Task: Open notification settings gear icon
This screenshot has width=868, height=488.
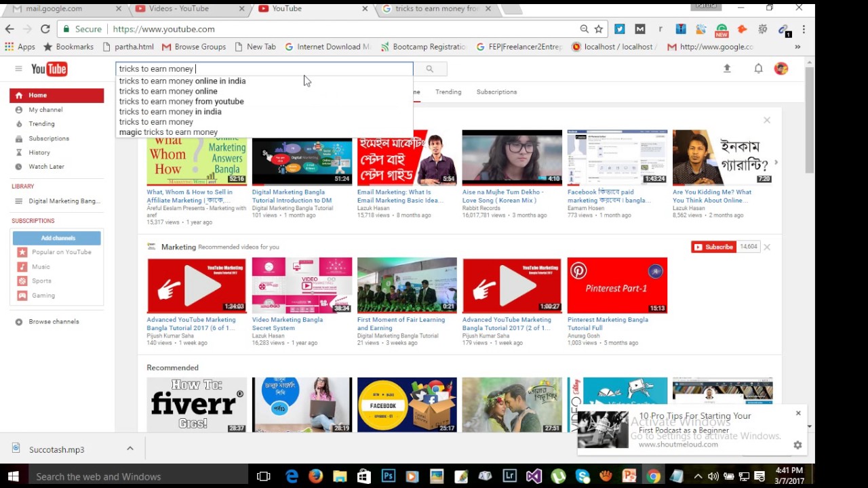Action: click(797, 445)
